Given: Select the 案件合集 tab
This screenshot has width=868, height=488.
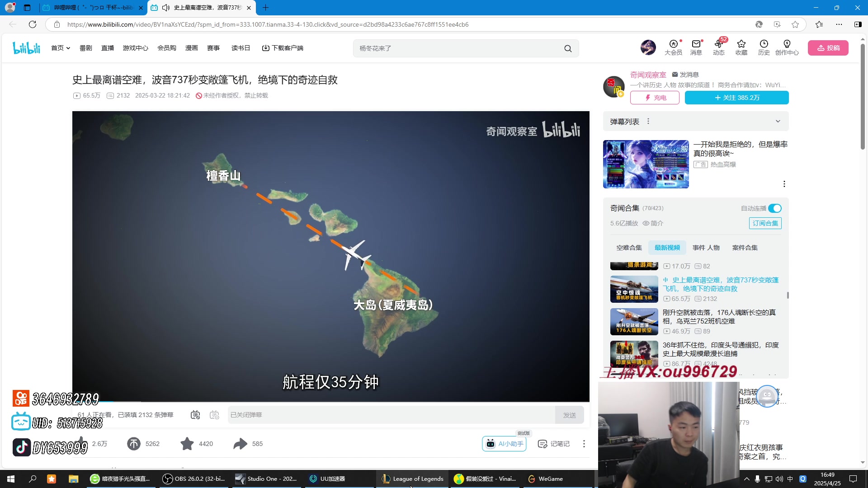Looking at the screenshot, I should tap(745, 248).
